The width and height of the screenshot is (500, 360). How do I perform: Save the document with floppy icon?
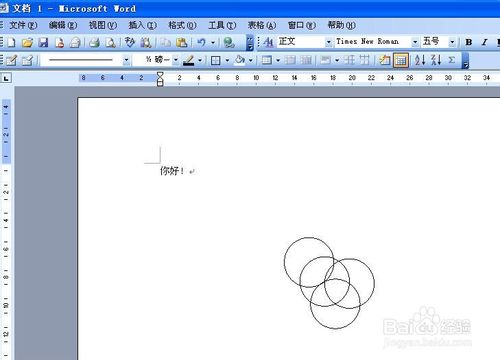click(43, 42)
